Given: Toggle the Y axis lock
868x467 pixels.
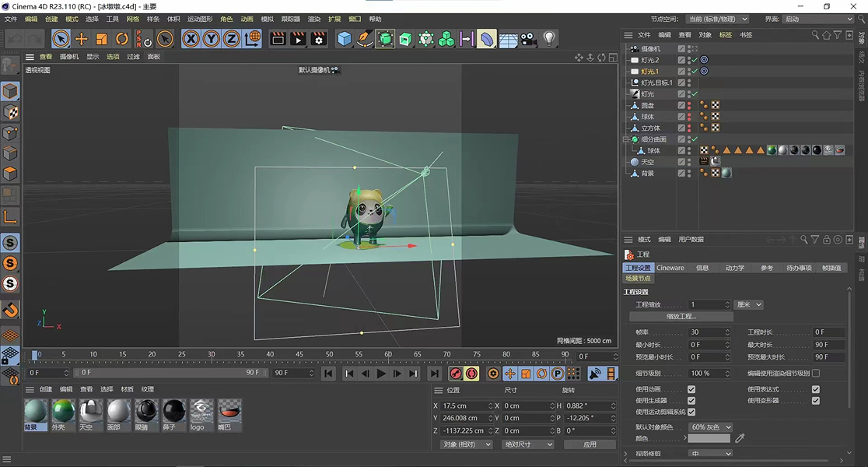Looking at the screenshot, I should [x=211, y=39].
